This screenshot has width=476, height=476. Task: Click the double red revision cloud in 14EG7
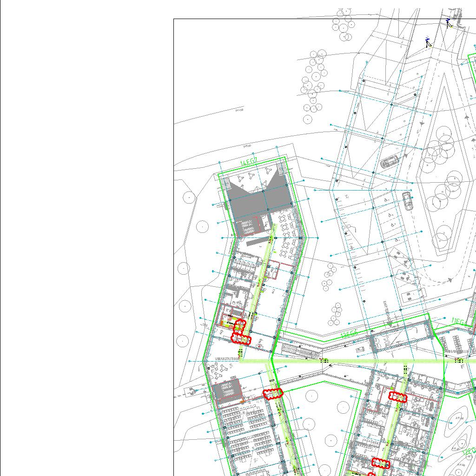click(x=240, y=332)
